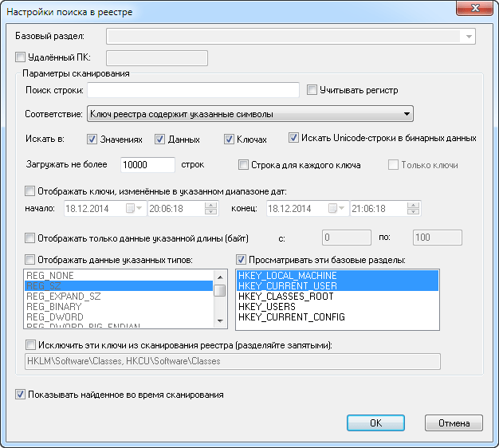Click the 10000 row limit field

(147, 165)
